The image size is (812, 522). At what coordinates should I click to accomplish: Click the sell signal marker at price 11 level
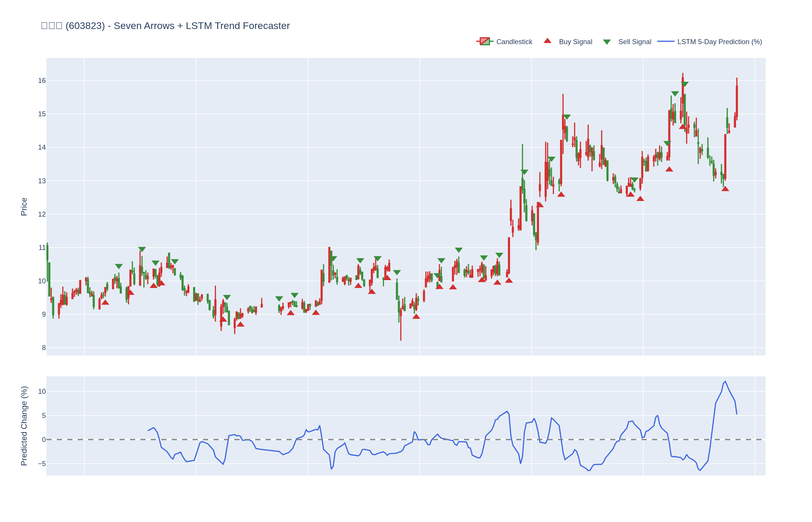pyautogui.click(x=142, y=249)
